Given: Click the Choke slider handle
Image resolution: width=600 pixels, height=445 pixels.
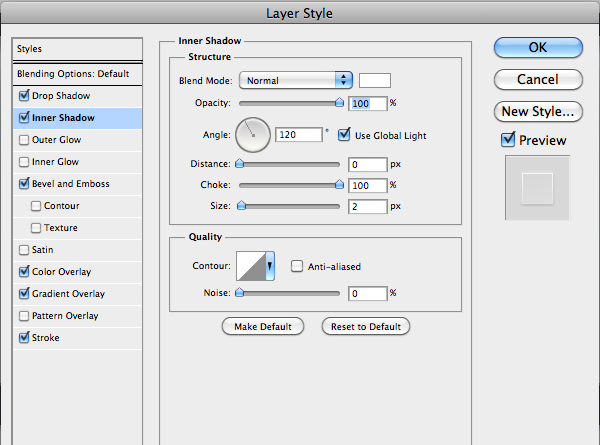Looking at the screenshot, I should (339, 184).
